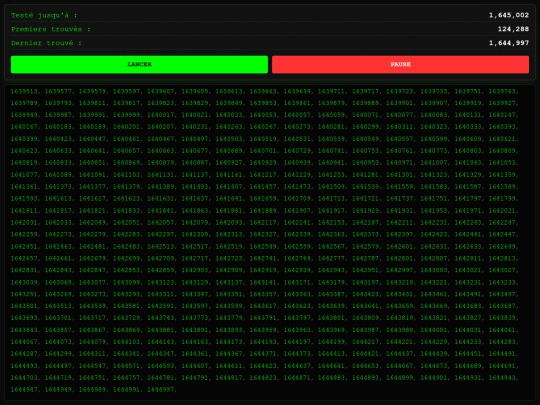540x405 pixels.
Task: Click prime 1643501
Action: (x=24, y=306)
